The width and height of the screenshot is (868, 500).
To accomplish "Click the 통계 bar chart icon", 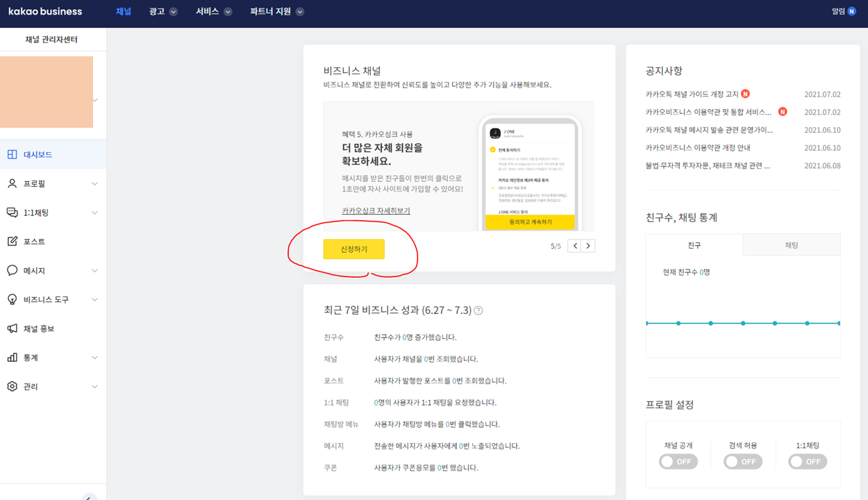I will pos(12,358).
